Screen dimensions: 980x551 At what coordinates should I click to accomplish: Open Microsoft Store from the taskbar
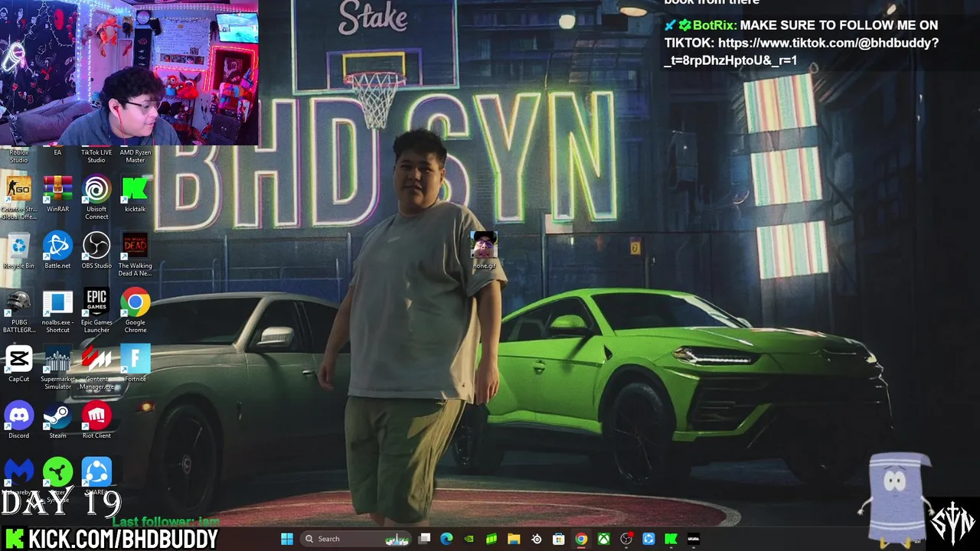point(559,539)
